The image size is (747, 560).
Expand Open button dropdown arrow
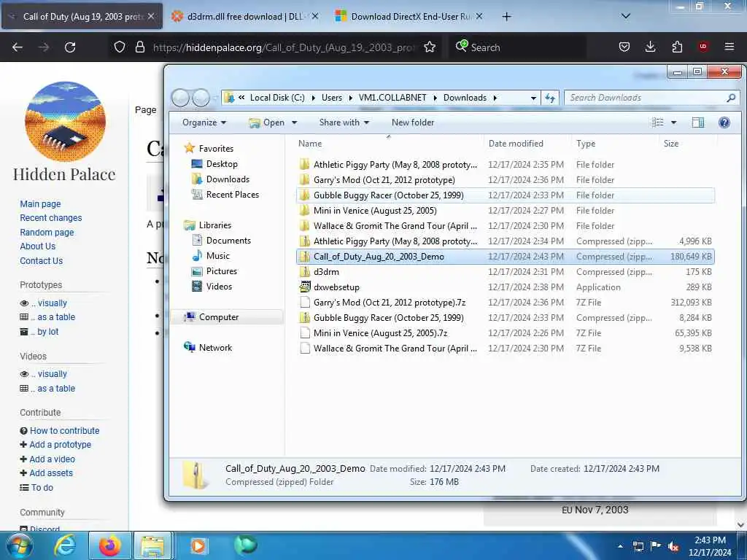click(x=295, y=122)
